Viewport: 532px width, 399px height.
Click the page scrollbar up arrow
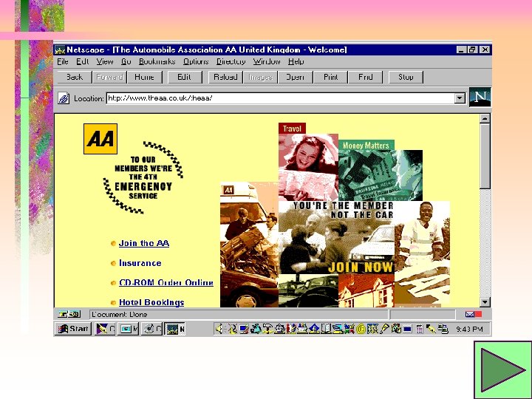(485, 119)
